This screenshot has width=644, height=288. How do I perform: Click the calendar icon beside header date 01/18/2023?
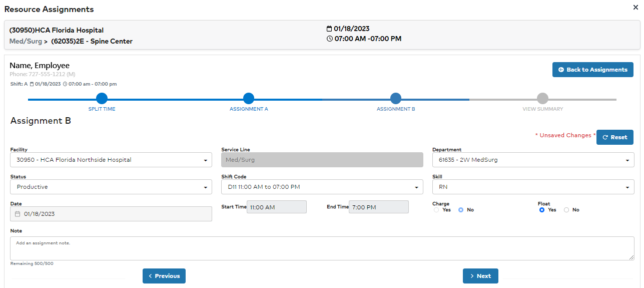[x=329, y=29]
